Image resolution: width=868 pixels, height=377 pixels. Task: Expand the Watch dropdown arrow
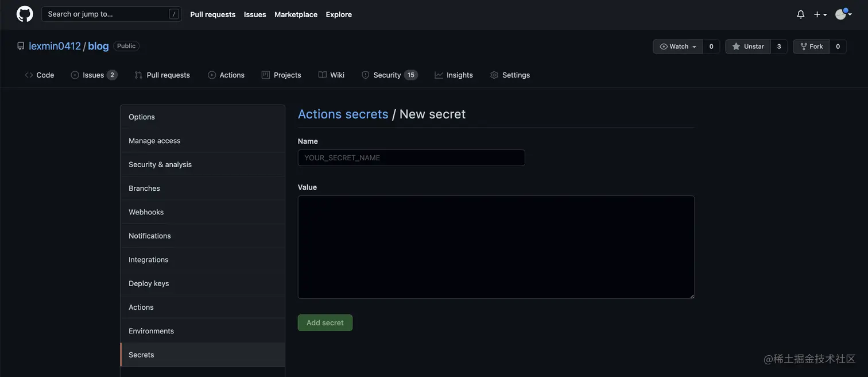694,47
